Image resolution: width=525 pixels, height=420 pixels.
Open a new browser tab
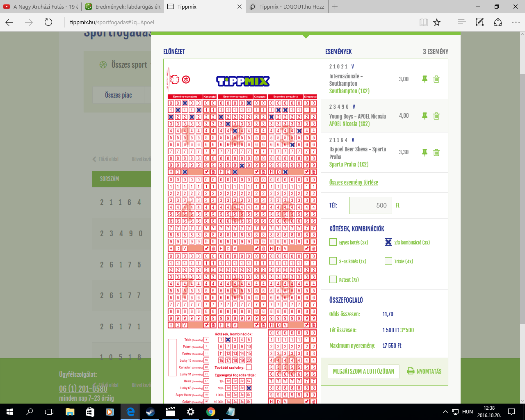click(335, 7)
